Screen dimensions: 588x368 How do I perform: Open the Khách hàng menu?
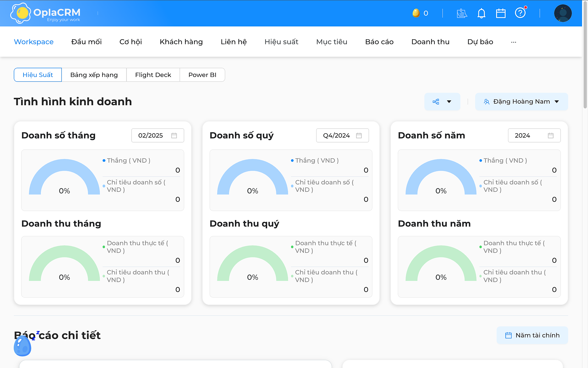coord(181,42)
